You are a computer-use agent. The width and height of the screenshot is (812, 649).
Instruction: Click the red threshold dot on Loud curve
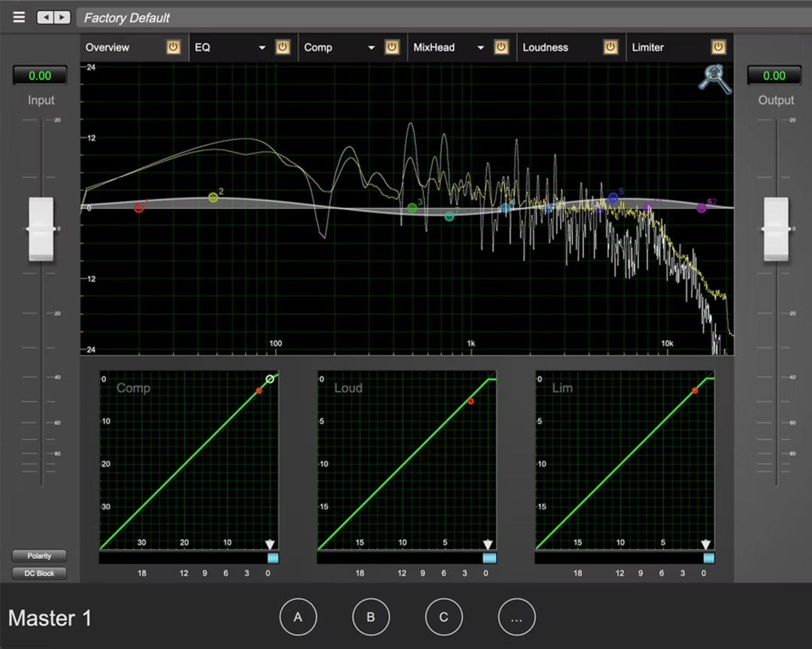471,402
